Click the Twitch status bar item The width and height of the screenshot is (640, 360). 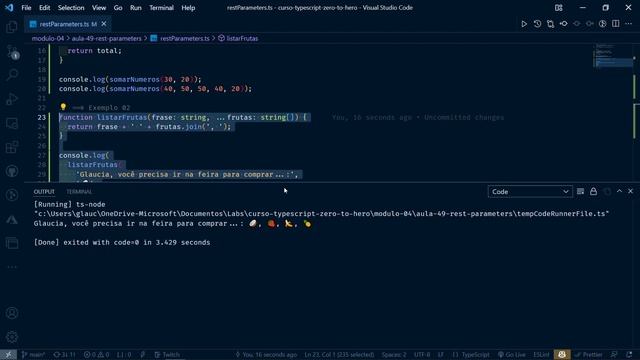[x=167, y=355]
